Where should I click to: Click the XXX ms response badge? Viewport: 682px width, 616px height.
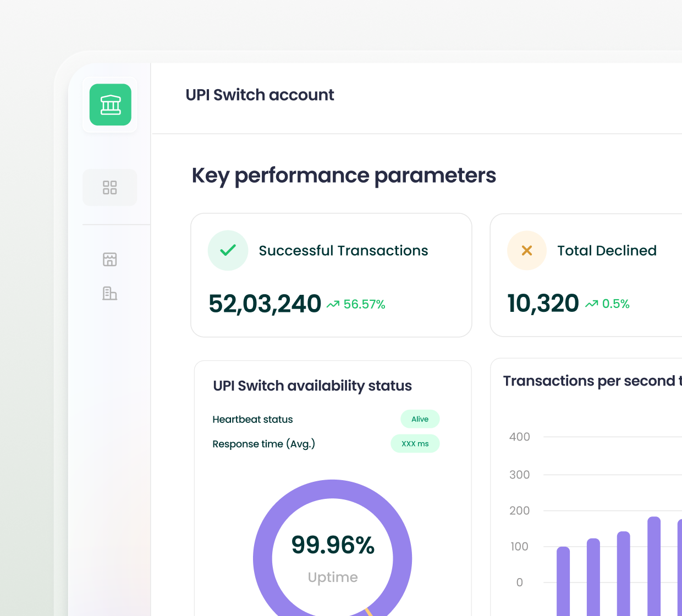[x=415, y=444]
